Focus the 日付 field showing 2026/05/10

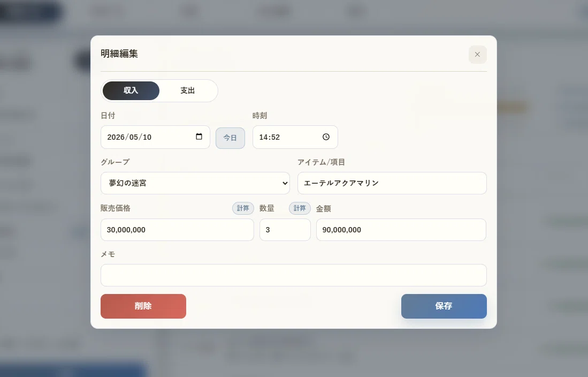click(155, 137)
